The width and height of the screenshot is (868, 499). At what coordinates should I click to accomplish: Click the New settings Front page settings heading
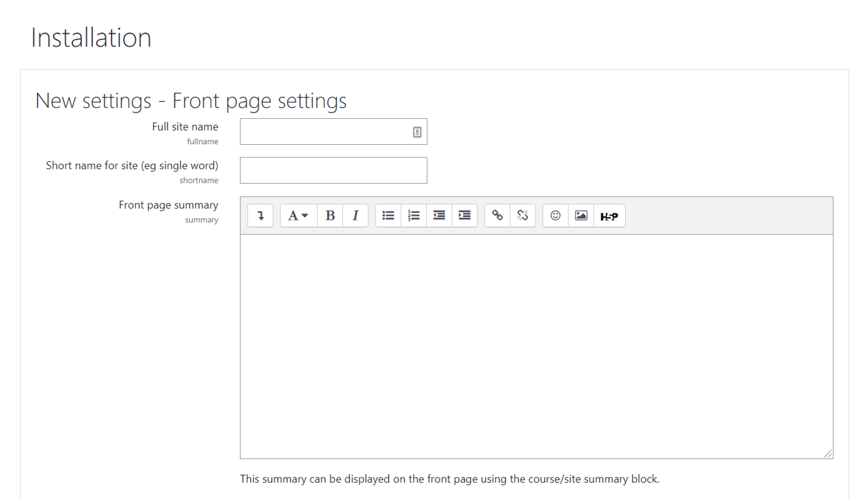pos(191,101)
